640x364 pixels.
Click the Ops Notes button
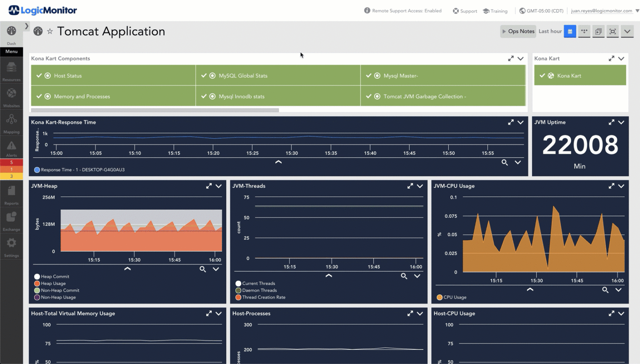click(x=518, y=32)
